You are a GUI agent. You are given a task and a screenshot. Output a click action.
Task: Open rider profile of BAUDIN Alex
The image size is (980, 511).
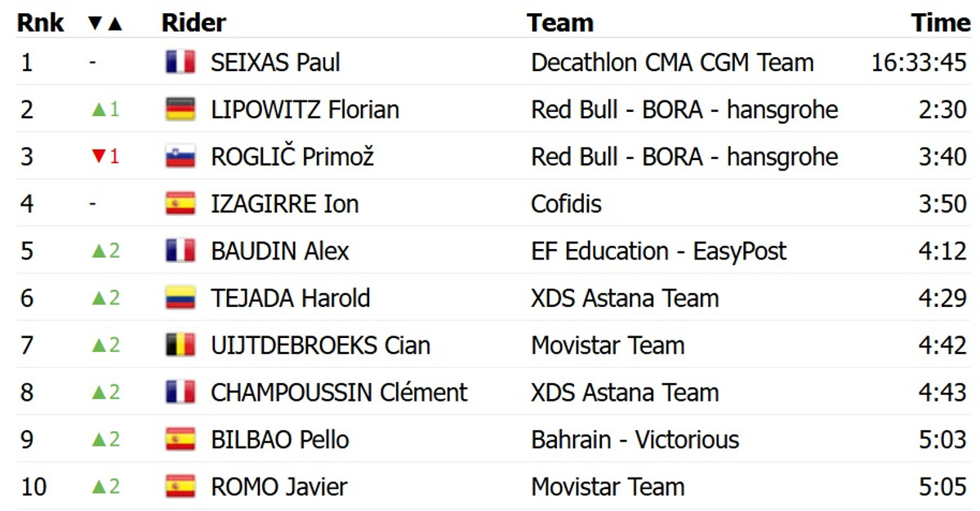(x=279, y=251)
